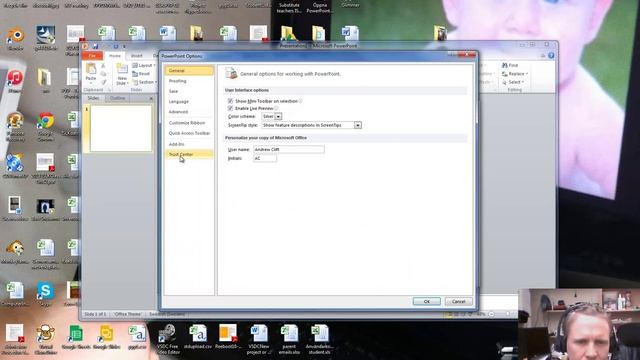This screenshot has width=640, height=360.
Task: Open VSDCNew project Word document icon
Action: point(259,339)
